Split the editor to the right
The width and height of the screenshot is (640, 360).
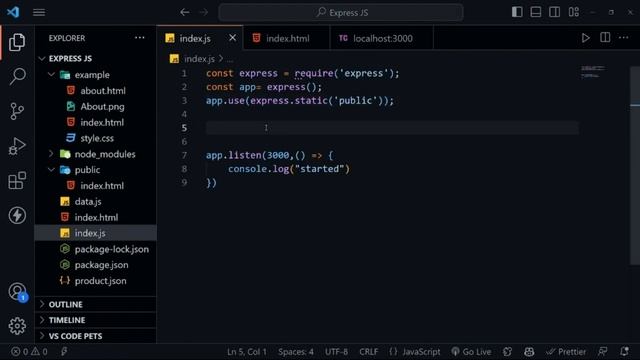point(605,38)
